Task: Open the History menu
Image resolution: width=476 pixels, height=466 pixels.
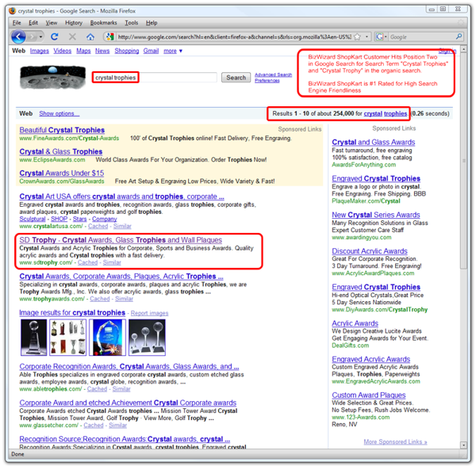Action: click(x=74, y=23)
